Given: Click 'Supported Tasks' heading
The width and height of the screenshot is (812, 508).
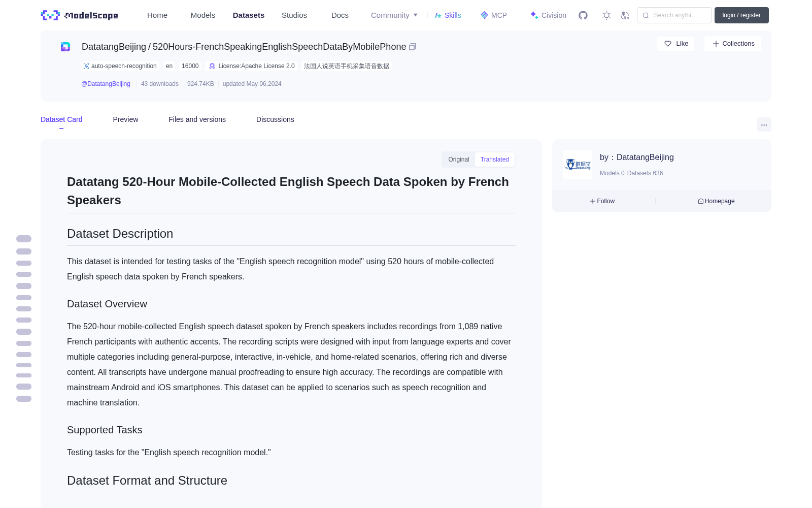Looking at the screenshot, I should [x=105, y=430].
